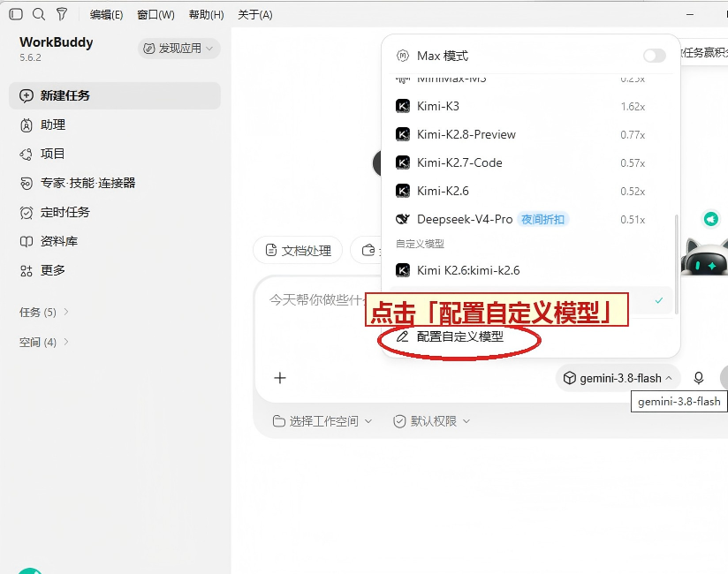Click the 0.51x multiplier for Deepseek-V4-Pro
Screen dimensions: 728x574
click(633, 220)
